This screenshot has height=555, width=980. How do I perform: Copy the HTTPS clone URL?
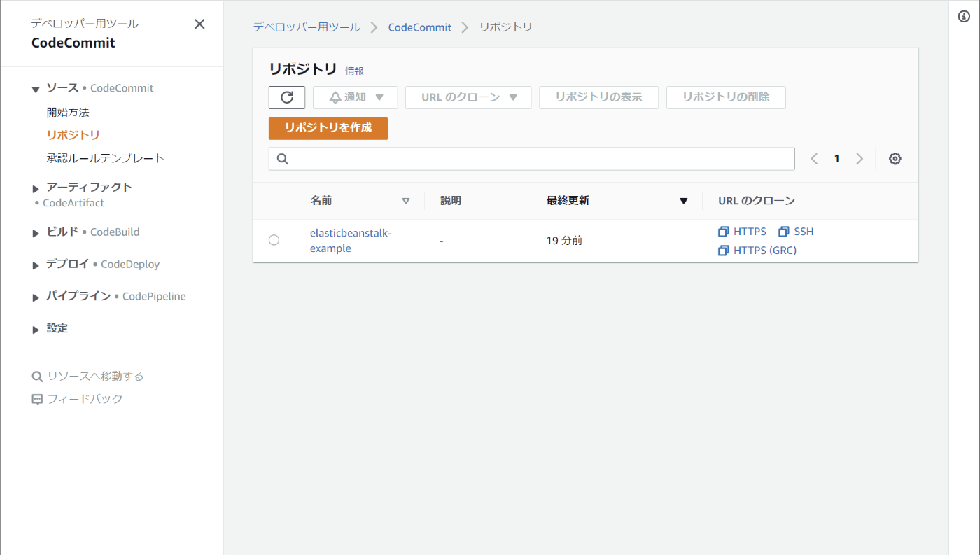[743, 232]
